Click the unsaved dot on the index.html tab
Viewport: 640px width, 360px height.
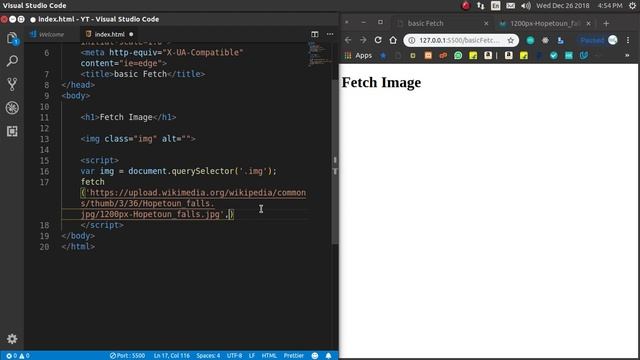point(131,34)
